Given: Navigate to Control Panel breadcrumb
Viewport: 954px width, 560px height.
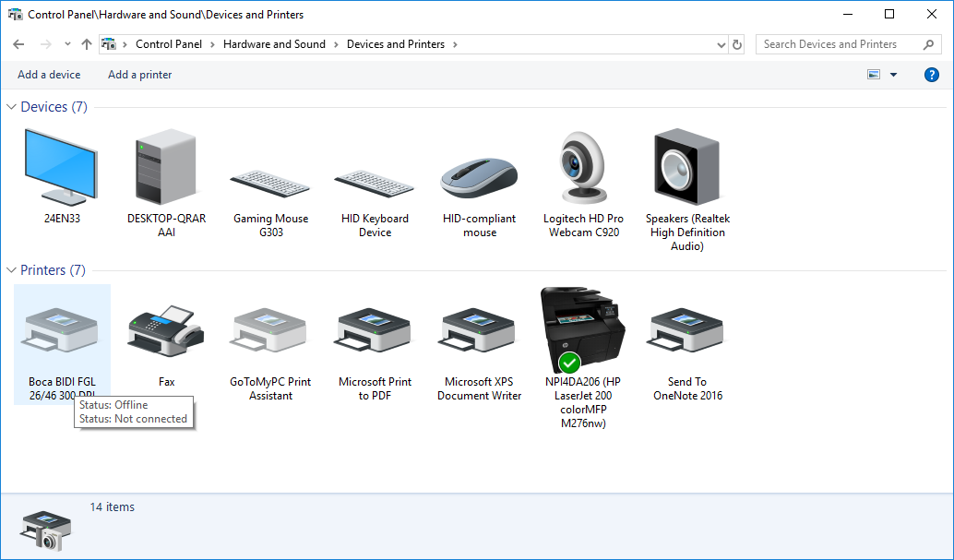Looking at the screenshot, I should click(x=169, y=44).
